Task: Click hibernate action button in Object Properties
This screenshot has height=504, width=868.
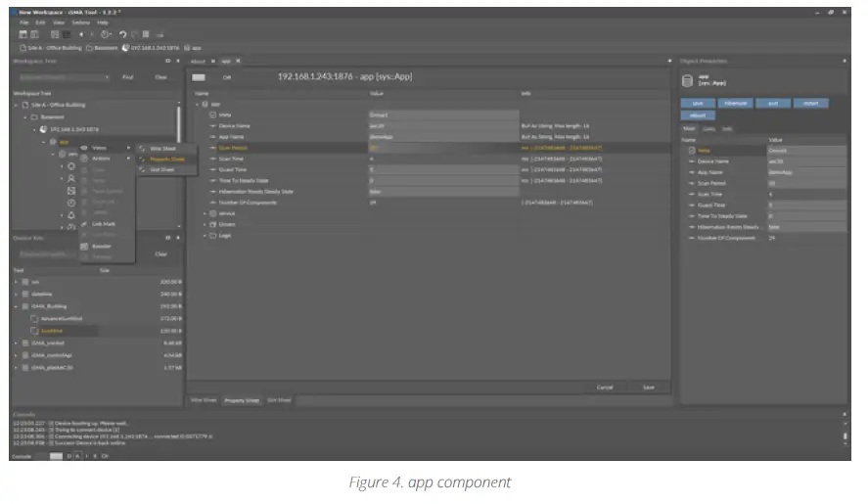Action: (x=735, y=103)
